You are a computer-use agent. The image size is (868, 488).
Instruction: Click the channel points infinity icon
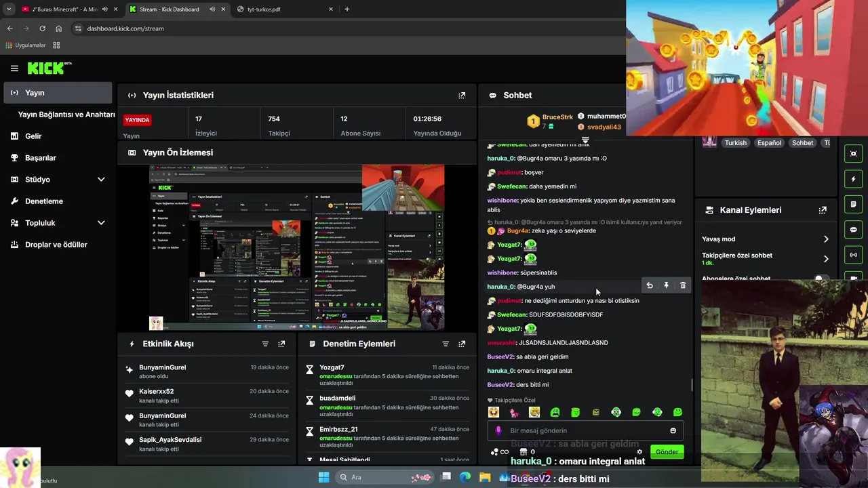[x=504, y=452]
